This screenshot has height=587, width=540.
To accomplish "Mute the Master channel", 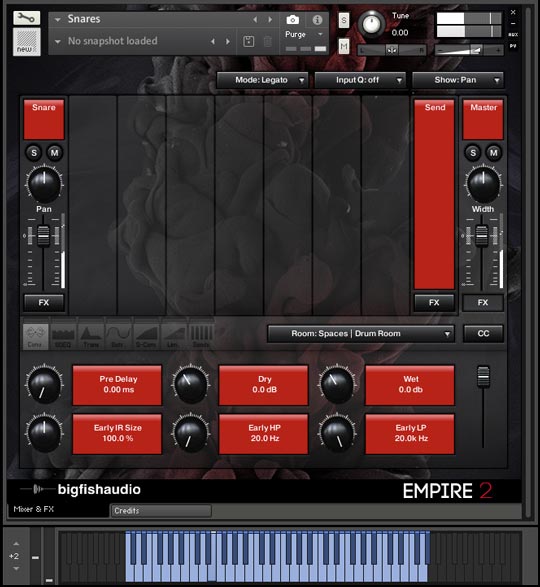I will (494, 153).
